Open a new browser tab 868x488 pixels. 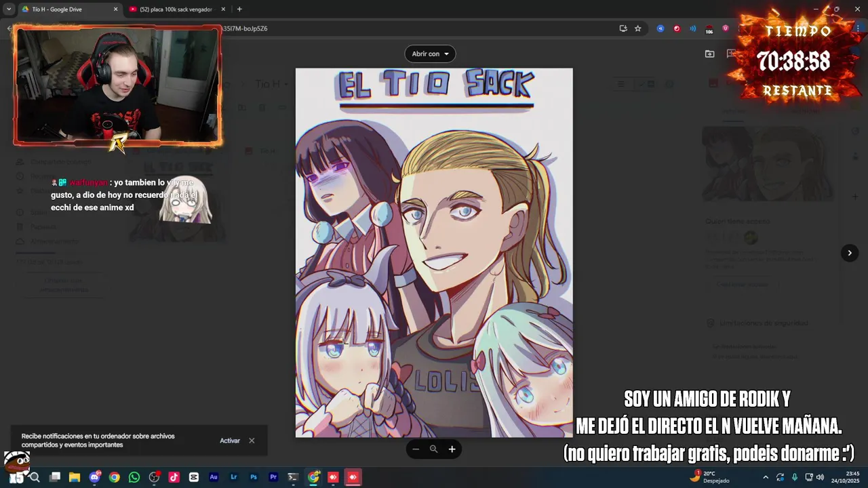tap(239, 9)
